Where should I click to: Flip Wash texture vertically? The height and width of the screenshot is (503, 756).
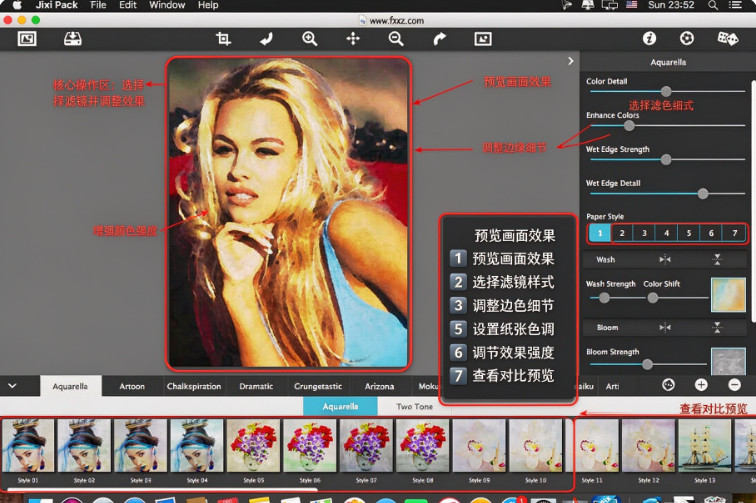(717, 259)
